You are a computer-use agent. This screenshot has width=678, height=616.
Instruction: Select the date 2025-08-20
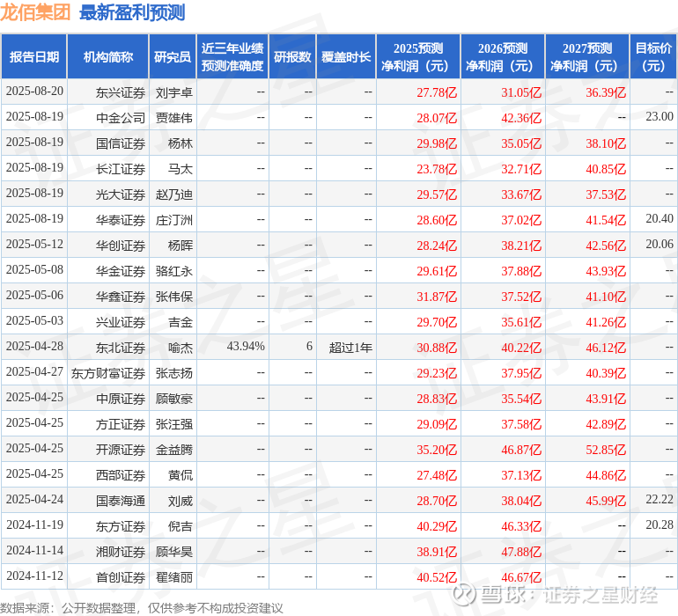(34, 92)
